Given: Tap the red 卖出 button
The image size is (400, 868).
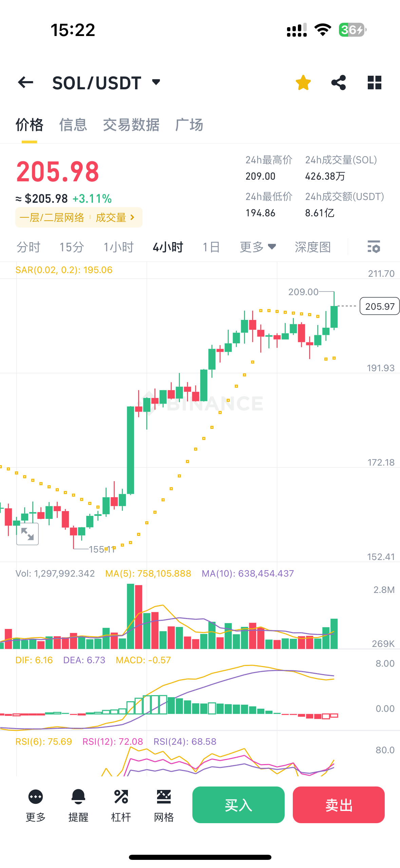Looking at the screenshot, I should tap(339, 804).
